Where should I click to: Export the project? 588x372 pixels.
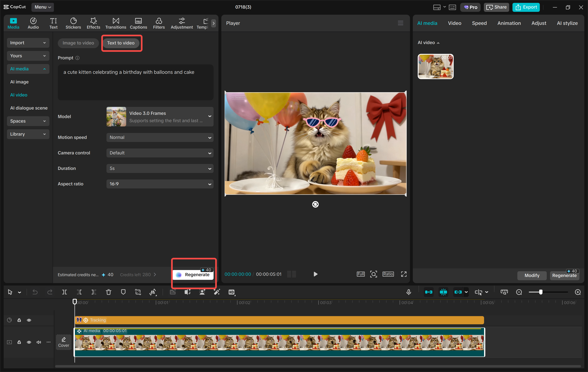click(526, 7)
